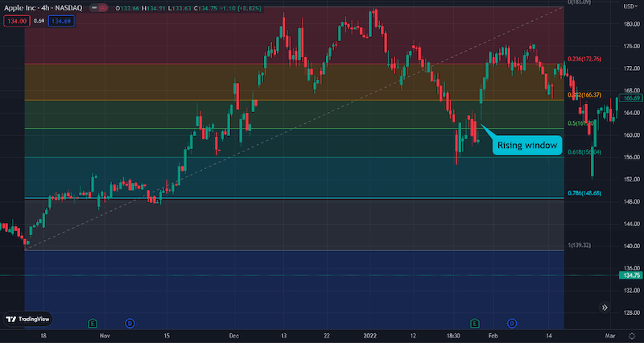Click the scroll-to-latest-bar double arrow
644x343 pixels.
point(605,308)
